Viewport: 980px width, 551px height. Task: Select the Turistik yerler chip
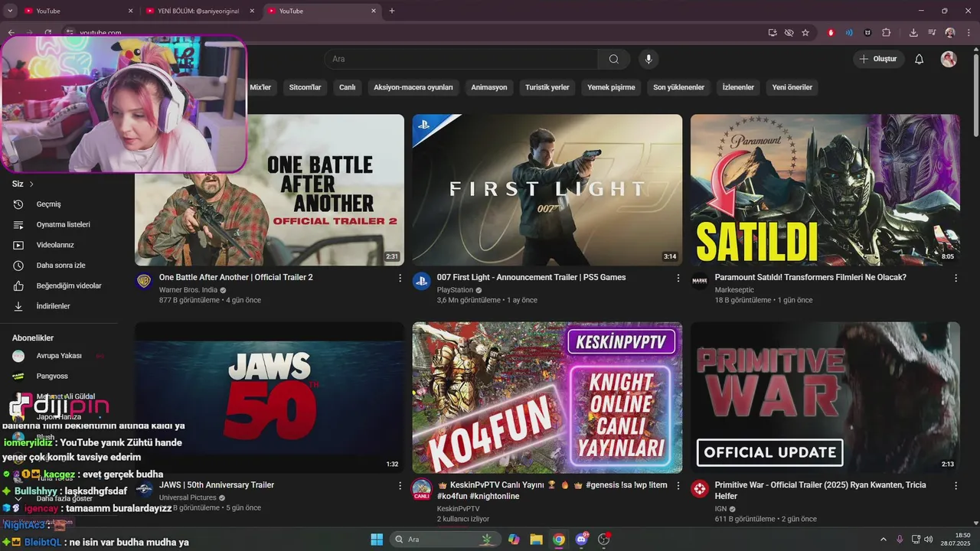click(x=547, y=87)
